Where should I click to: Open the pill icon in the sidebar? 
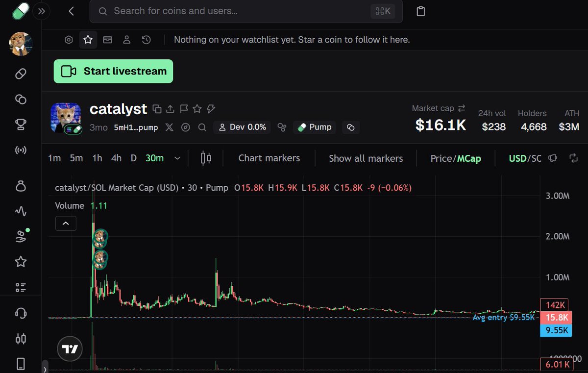pyautogui.click(x=21, y=74)
